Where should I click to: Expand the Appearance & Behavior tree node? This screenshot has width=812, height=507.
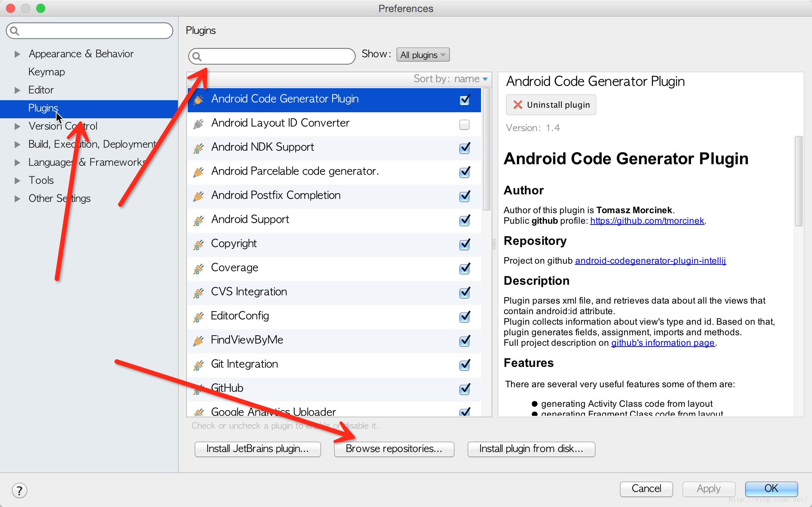click(17, 54)
